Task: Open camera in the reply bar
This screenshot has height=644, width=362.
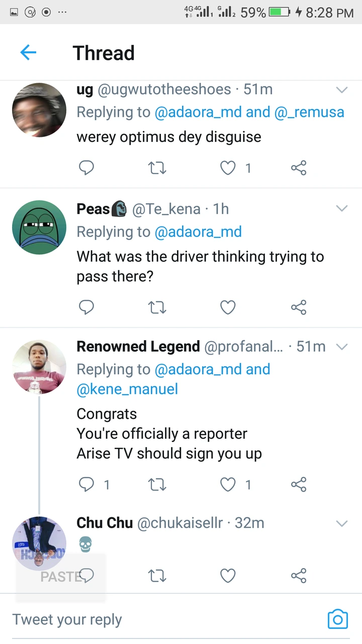Action: point(337,619)
